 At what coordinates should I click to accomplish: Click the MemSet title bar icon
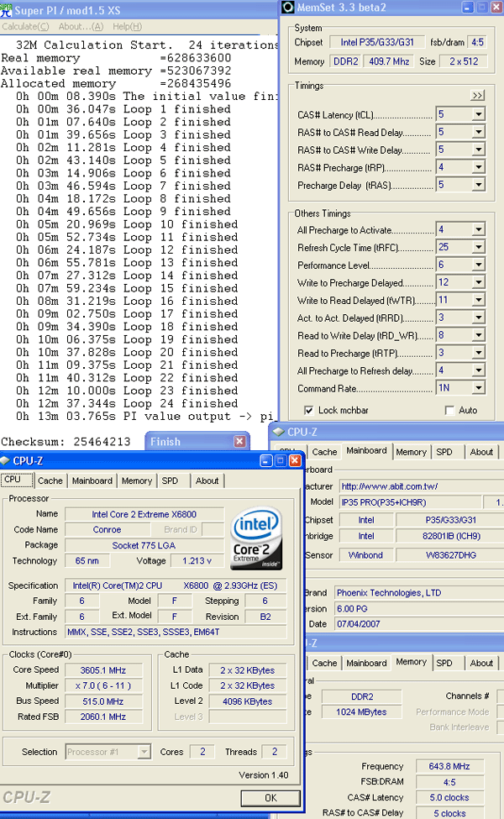tap(287, 8)
